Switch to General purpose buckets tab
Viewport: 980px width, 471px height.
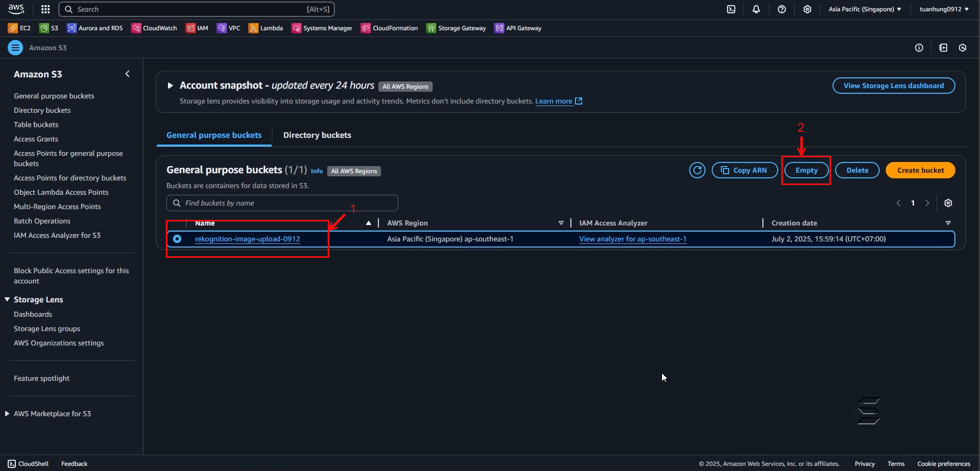point(214,135)
